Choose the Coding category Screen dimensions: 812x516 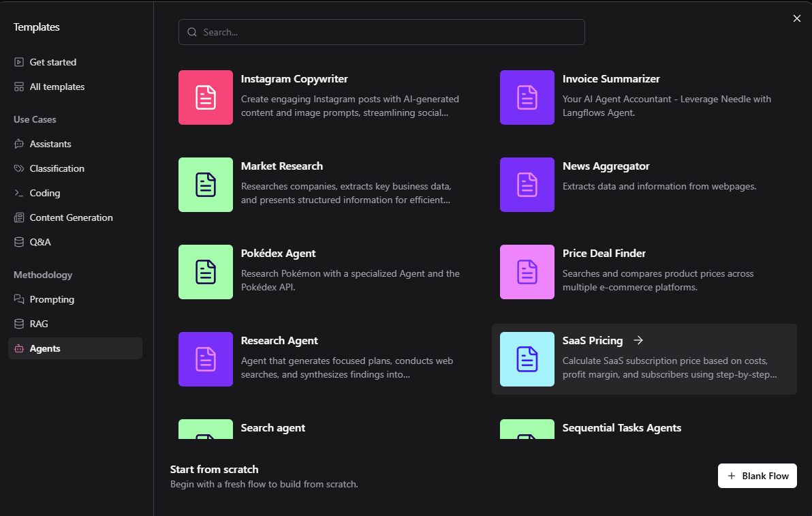tap(44, 193)
